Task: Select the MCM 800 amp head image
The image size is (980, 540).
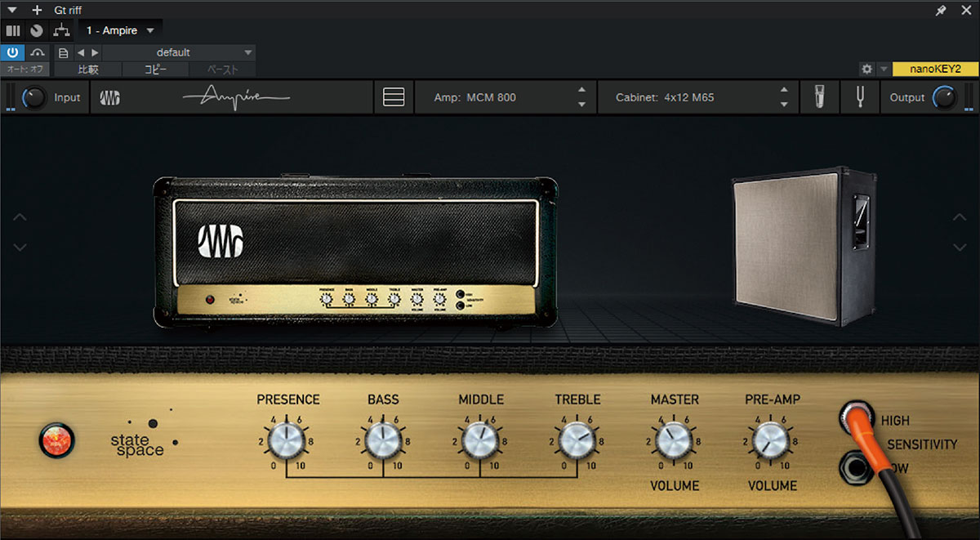Action: [355, 252]
